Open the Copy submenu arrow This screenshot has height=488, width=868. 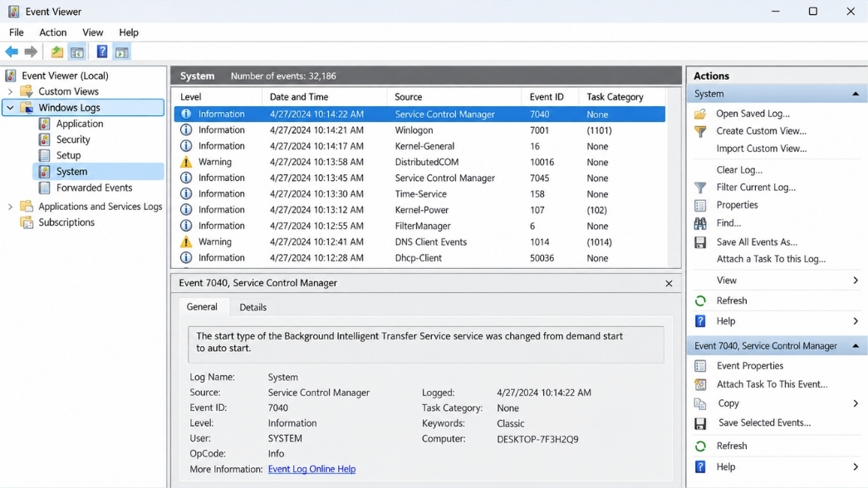(856, 404)
